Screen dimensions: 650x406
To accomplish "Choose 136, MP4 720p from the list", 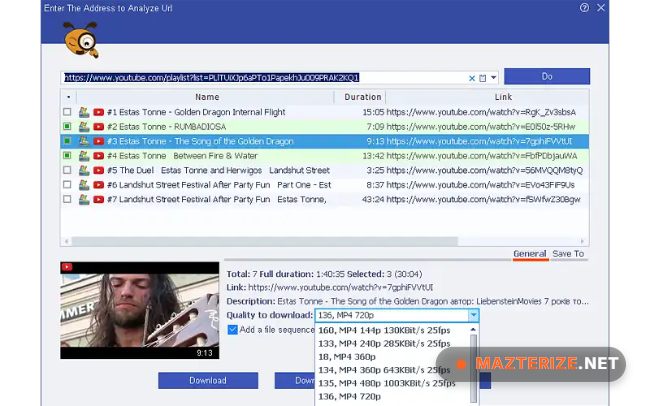I will 349,396.
